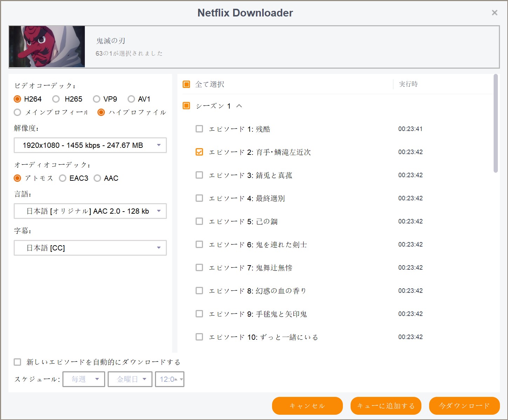508x420 pixels.
Task: Check エピソード 5: 己の鋼
Action: click(199, 221)
